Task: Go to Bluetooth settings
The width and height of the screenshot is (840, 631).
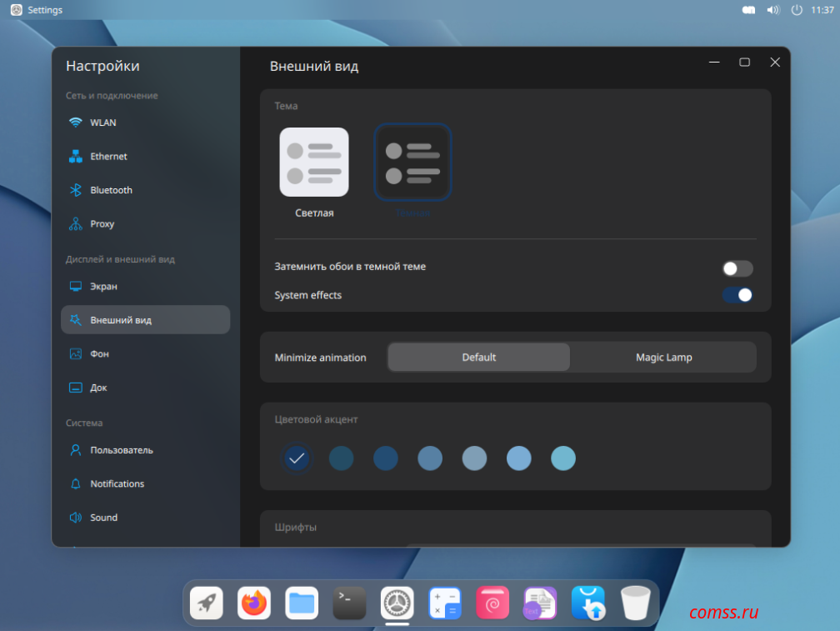Action: 145,190
